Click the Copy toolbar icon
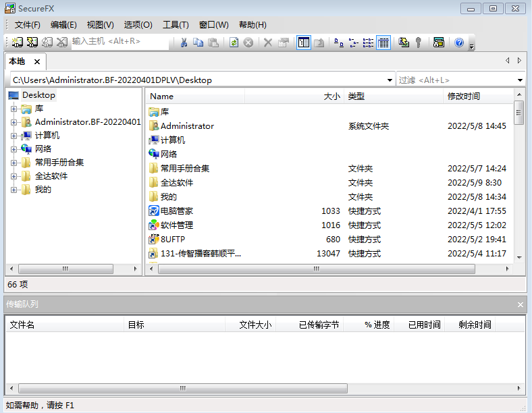 coord(198,43)
